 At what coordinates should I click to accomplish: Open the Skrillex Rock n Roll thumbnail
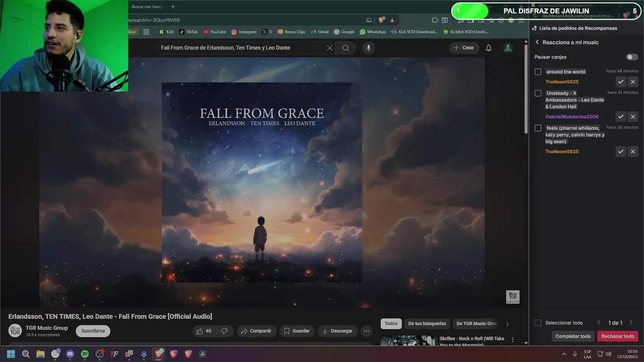coord(408,340)
